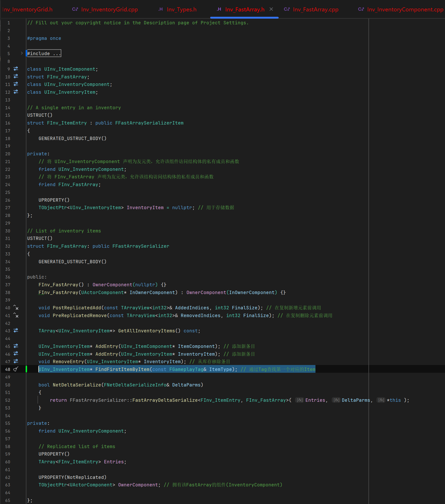Switch to the Inv_Types.h tab
Viewport: 445px width, 504px height.
182,10
